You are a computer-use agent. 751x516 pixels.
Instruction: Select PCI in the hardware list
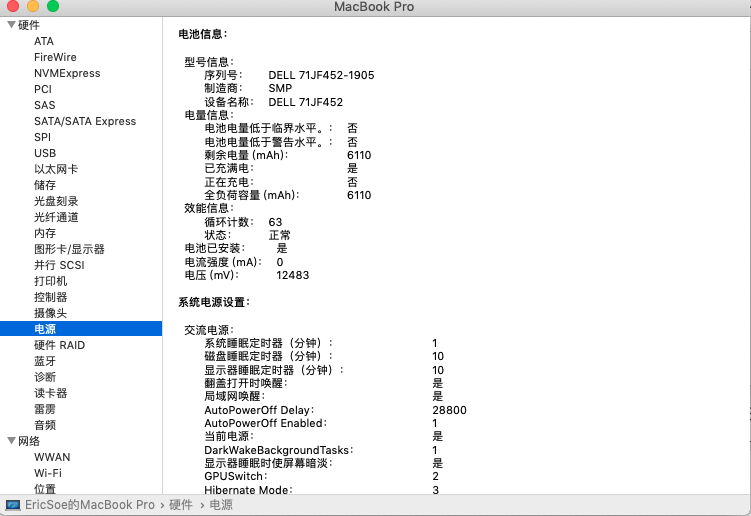click(x=43, y=89)
